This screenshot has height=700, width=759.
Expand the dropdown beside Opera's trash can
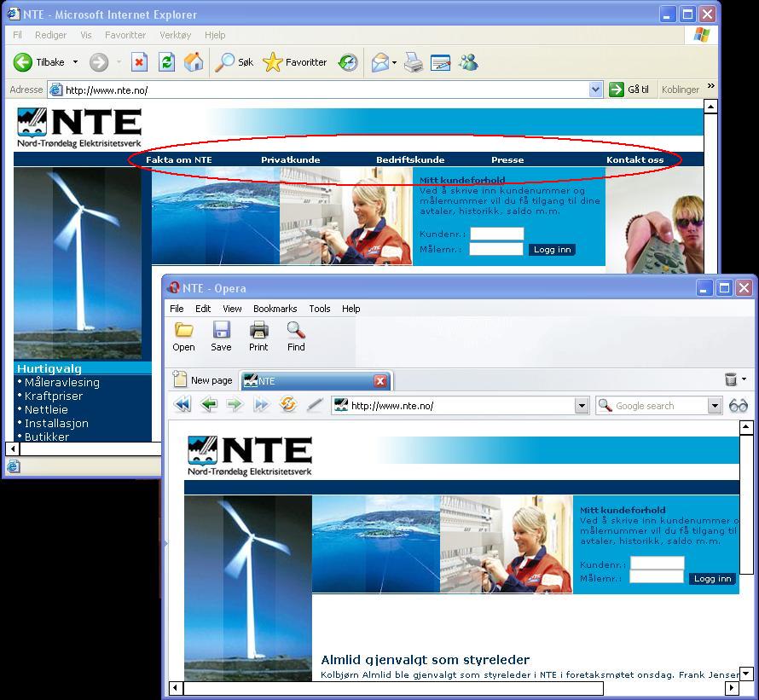click(x=744, y=379)
